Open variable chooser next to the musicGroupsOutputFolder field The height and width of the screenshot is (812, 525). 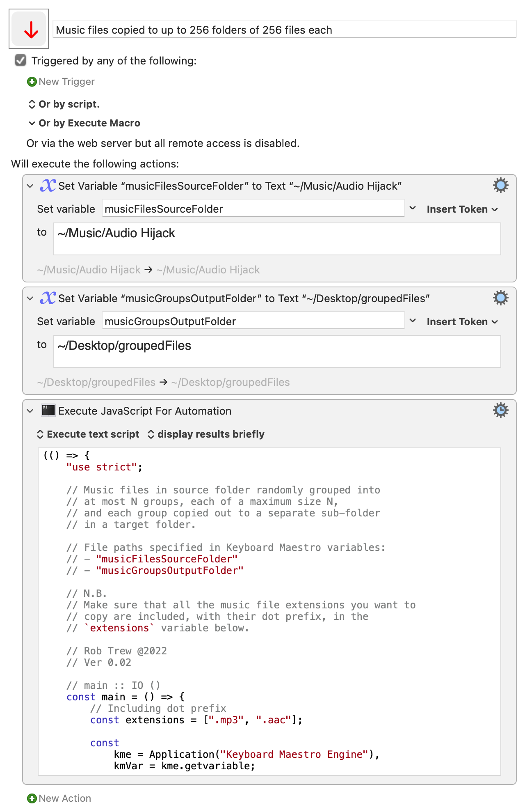[413, 321]
